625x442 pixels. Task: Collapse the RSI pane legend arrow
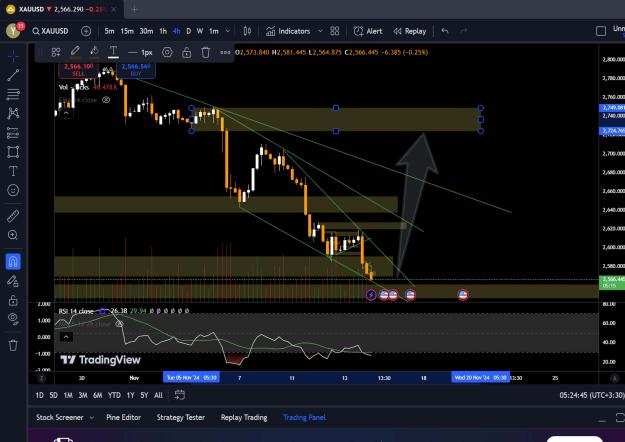click(66, 337)
